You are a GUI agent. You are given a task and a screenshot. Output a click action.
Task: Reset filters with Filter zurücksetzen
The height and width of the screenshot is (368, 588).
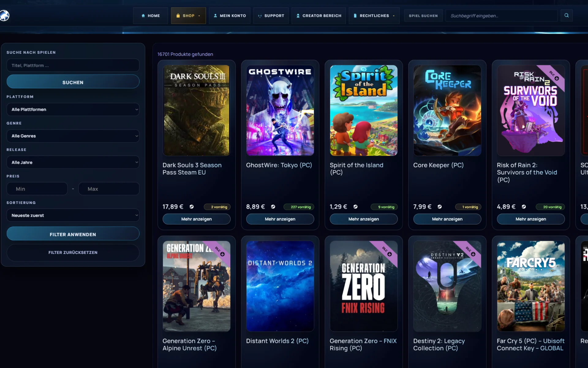[x=73, y=252]
